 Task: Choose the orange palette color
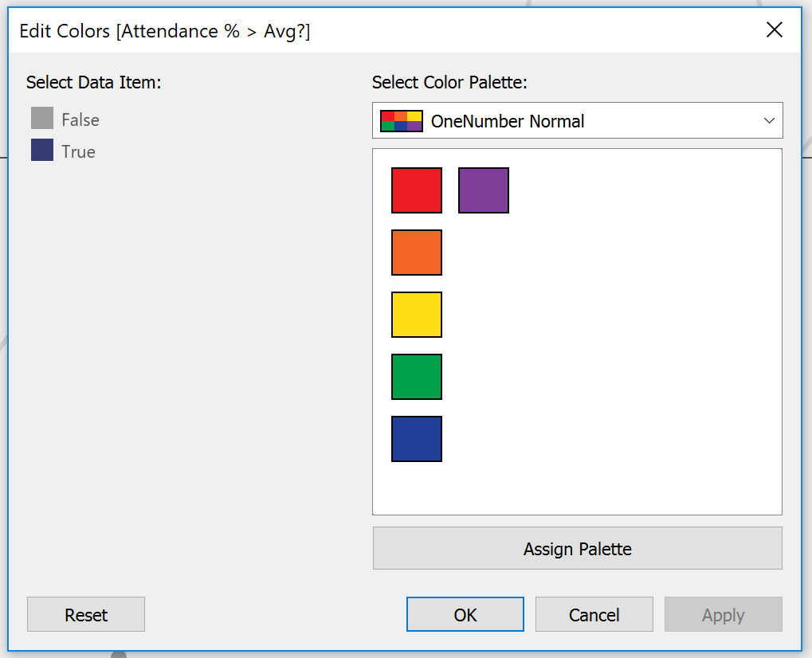coord(416,252)
